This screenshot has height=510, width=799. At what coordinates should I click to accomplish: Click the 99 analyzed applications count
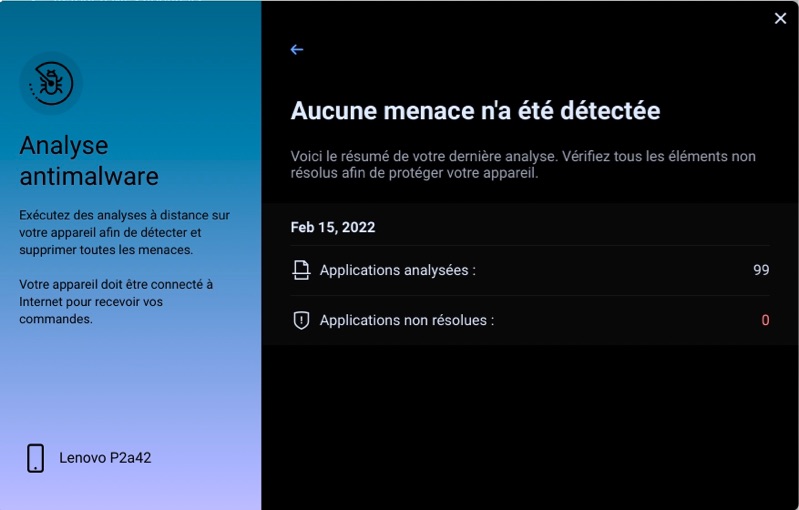pyautogui.click(x=761, y=270)
